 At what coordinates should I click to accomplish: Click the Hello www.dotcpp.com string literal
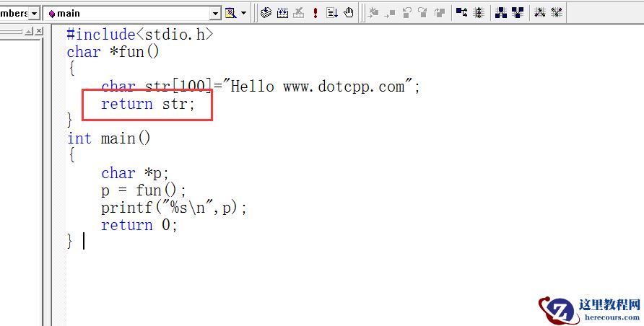click(x=317, y=87)
